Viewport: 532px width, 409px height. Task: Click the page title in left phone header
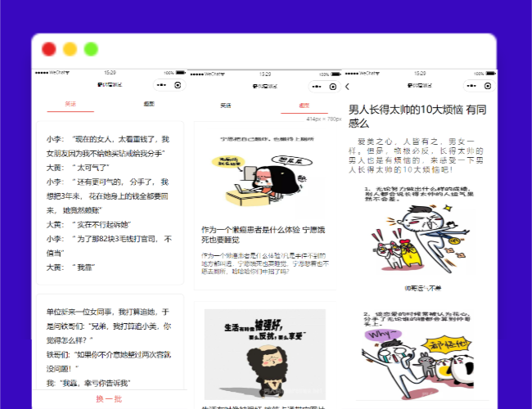pos(110,85)
